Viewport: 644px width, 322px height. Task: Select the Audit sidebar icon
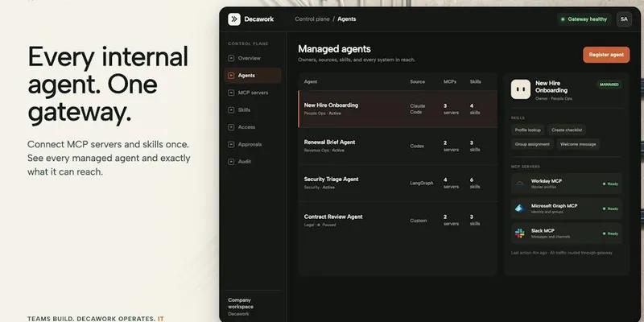[x=231, y=162]
